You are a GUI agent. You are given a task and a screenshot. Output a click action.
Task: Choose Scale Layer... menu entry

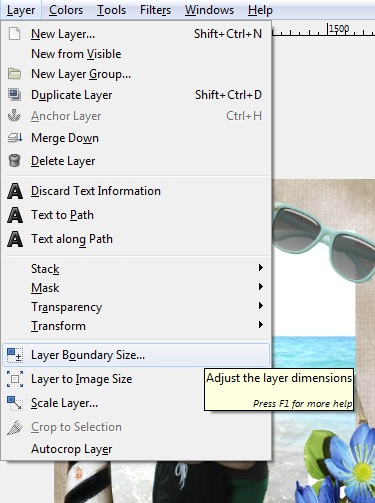tap(136, 403)
